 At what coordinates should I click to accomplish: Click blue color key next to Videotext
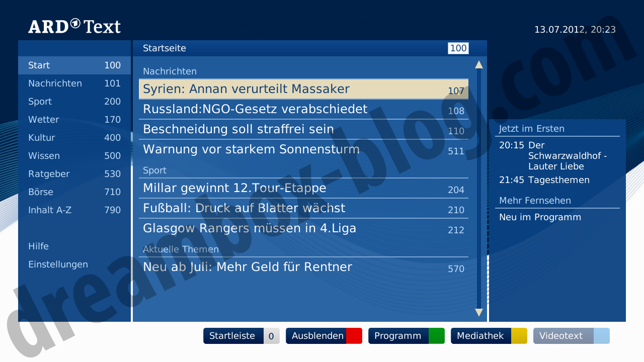(602, 336)
